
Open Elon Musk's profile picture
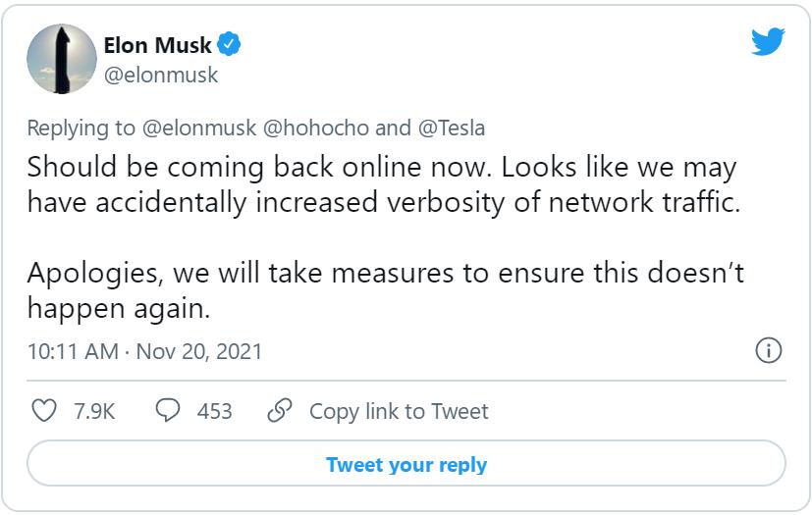[x=60, y=59]
